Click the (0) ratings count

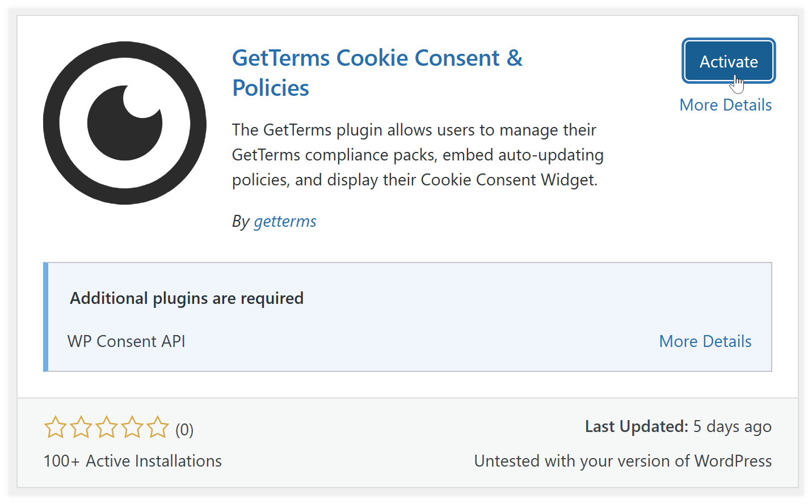(184, 430)
